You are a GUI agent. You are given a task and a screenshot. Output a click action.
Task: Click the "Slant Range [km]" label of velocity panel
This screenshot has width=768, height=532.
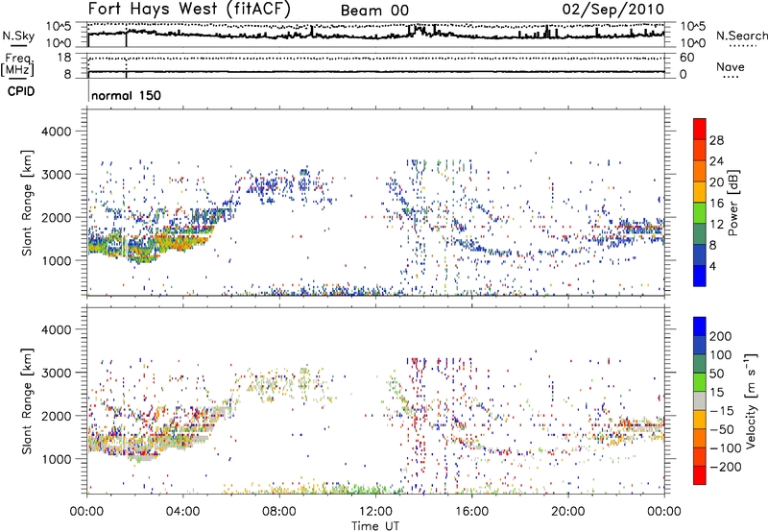click(27, 400)
